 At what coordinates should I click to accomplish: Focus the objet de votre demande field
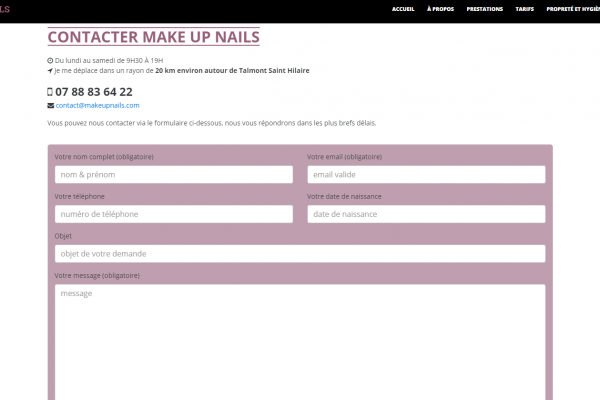coord(300,254)
